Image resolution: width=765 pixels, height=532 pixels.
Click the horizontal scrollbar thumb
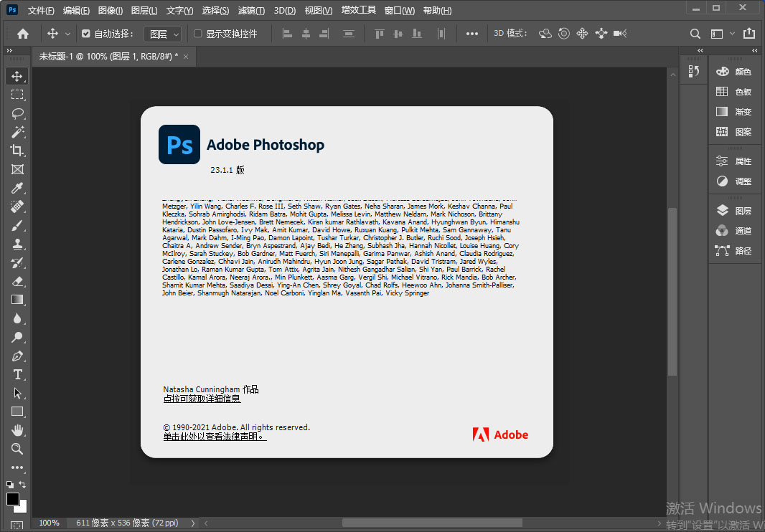432,523
